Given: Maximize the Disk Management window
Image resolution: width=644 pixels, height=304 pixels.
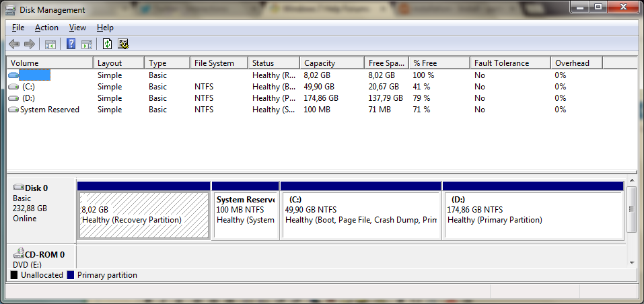Looking at the screenshot, I should coord(598,7).
